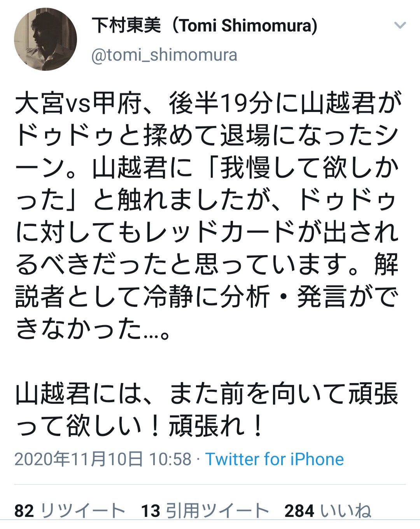This screenshot has height=529, width=420.
Task: Click the 10:58 time stamp
Action: coord(170,459)
